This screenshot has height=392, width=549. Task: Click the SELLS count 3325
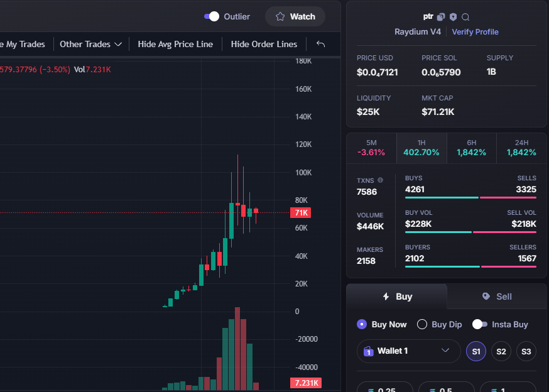[526, 190]
